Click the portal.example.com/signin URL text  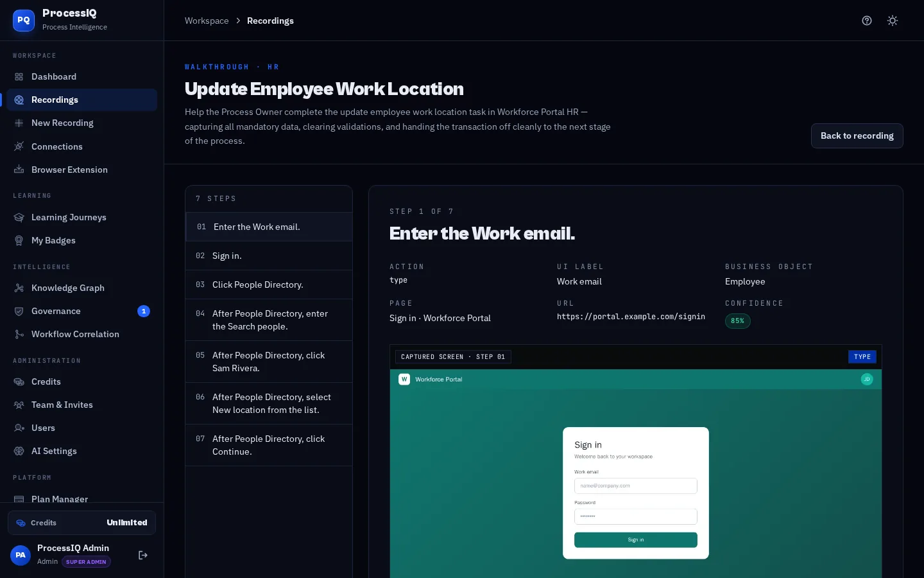pyautogui.click(x=631, y=317)
